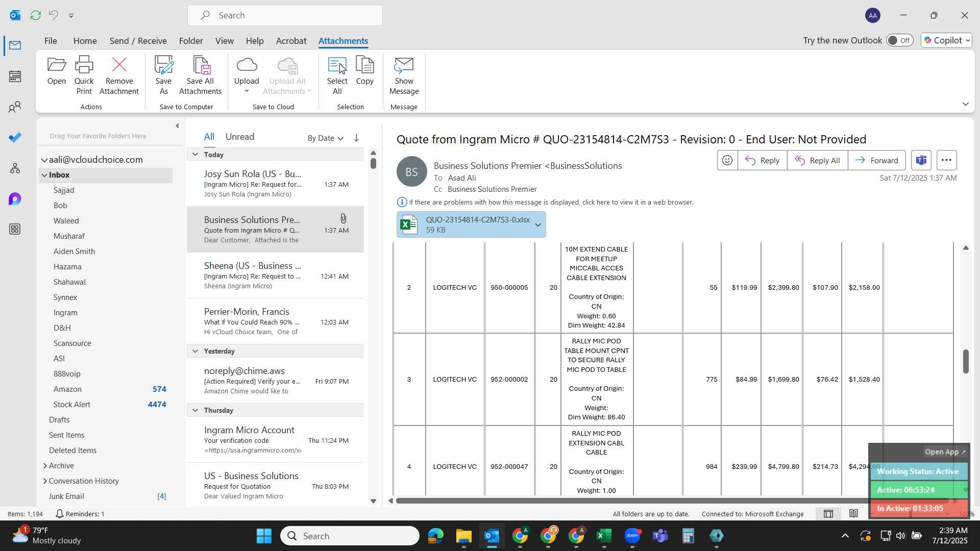Forward this message
Viewport: 980px width, 551px height.
[876, 160]
